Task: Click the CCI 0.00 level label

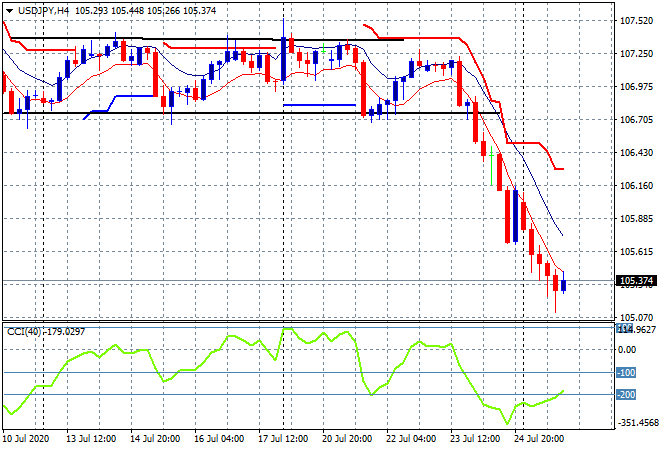Action: (627, 350)
